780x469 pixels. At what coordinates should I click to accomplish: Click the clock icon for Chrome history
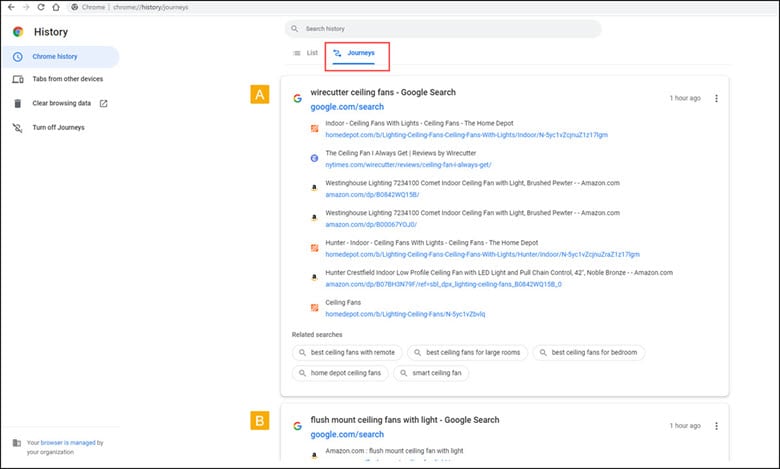17,57
